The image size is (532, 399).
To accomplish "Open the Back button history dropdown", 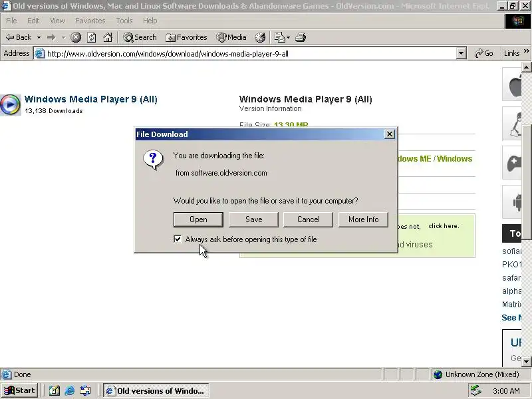I will [x=39, y=37].
